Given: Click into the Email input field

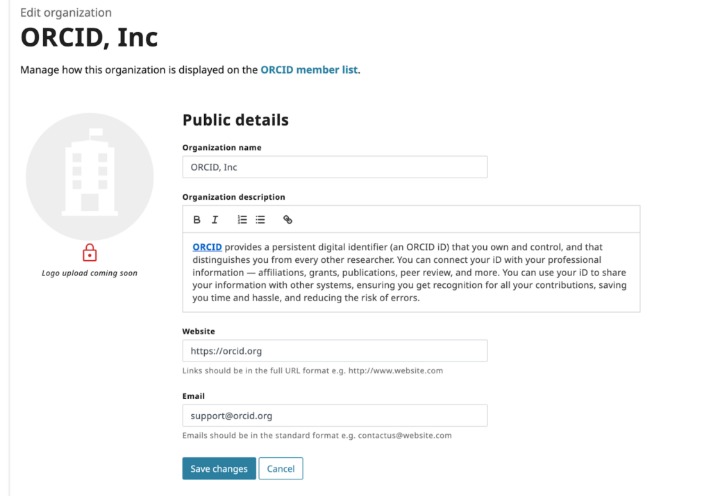Looking at the screenshot, I should [x=334, y=415].
